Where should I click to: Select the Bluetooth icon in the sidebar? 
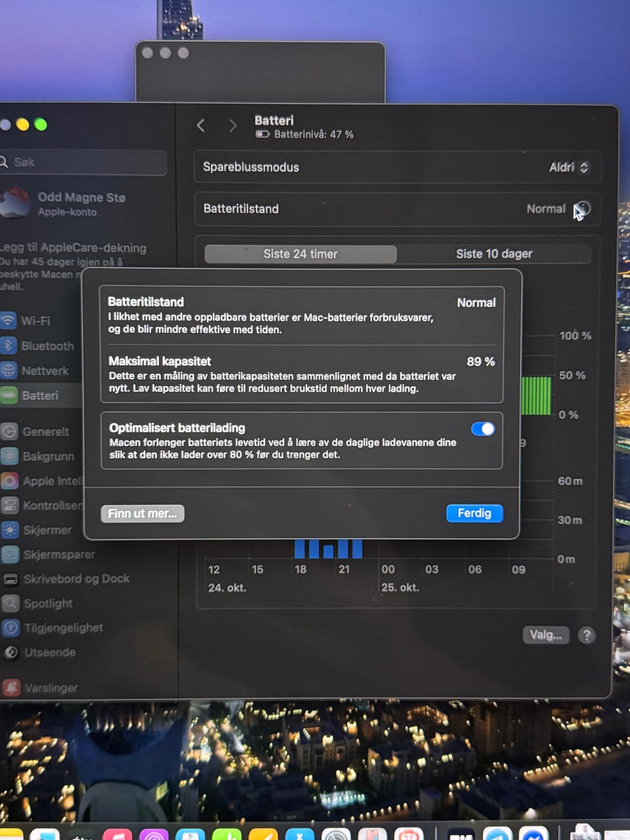[8, 345]
